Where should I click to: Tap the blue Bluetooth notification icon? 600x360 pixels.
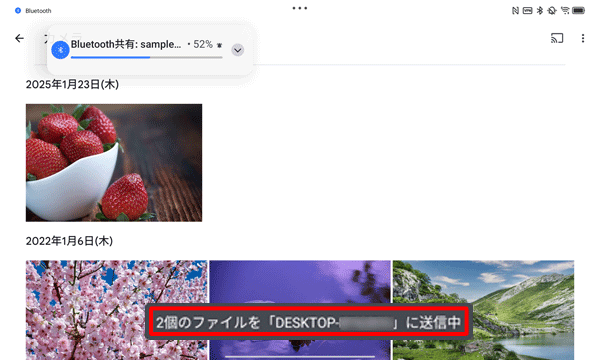coord(60,50)
